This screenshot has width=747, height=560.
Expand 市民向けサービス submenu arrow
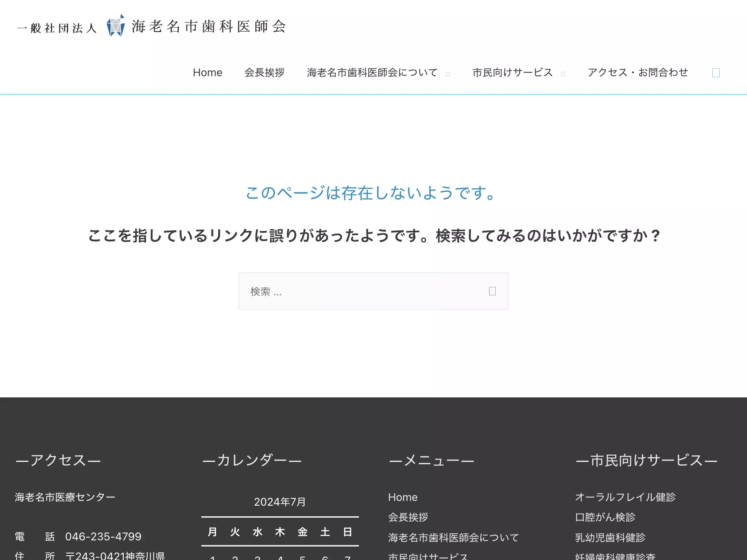click(563, 74)
